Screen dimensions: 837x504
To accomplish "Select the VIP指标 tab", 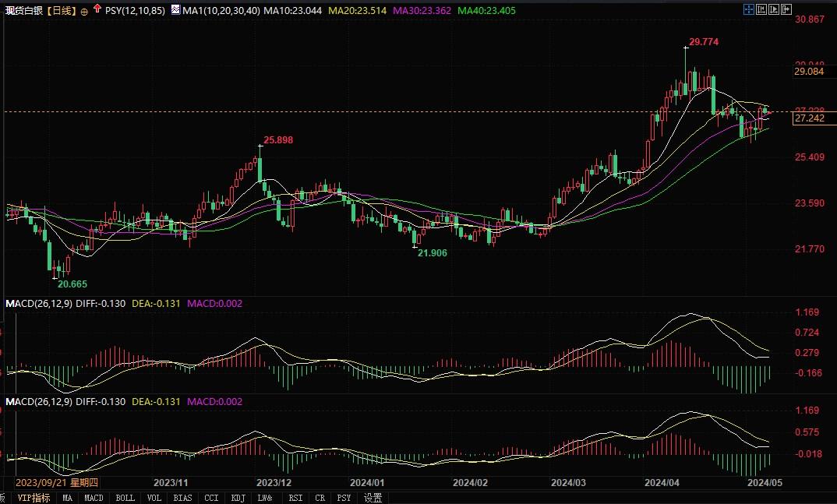I will [x=34, y=498].
